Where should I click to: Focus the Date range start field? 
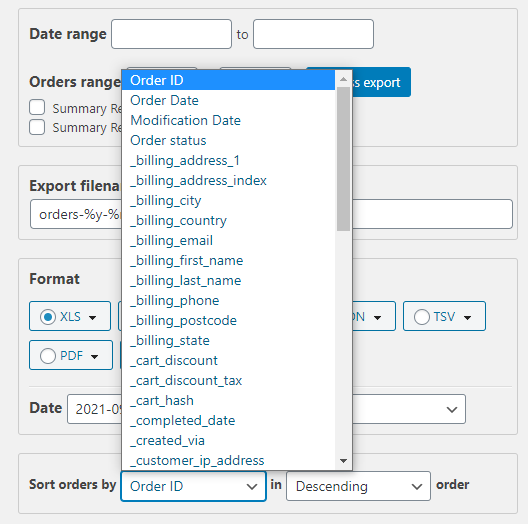click(171, 34)
